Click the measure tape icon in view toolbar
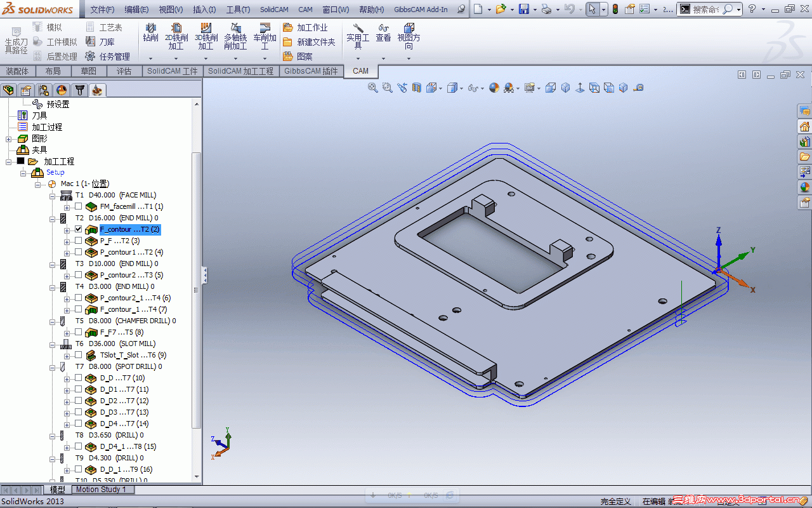Viewport: 812px width, 508px height. (638, 88)
